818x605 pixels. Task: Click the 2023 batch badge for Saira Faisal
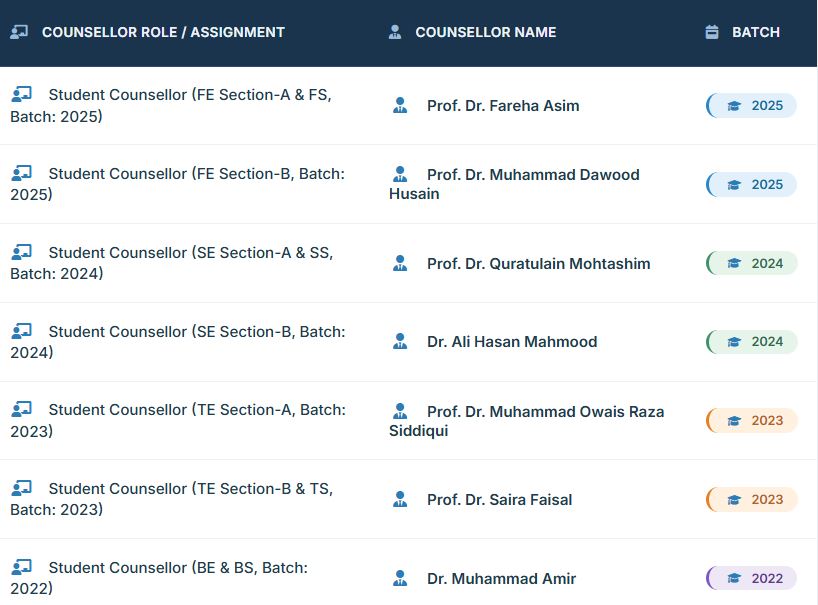pyautogui.click(x=753, y=499)
